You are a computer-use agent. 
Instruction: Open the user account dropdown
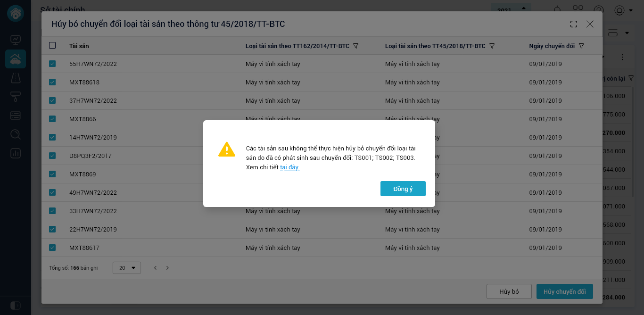[623, 10]
